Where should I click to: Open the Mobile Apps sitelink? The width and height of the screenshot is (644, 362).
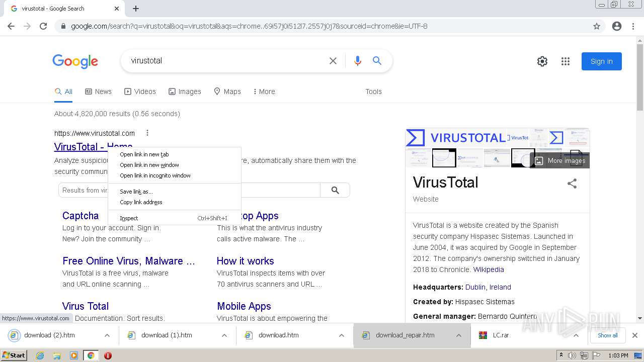coord(244,306)
